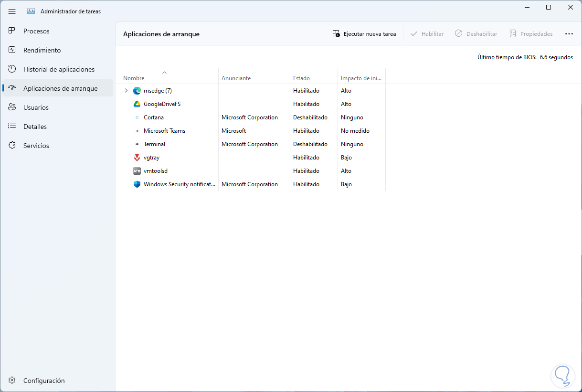
Task: Click the Rendimiento sidebar icon
Action: click(x=13, y=50)
